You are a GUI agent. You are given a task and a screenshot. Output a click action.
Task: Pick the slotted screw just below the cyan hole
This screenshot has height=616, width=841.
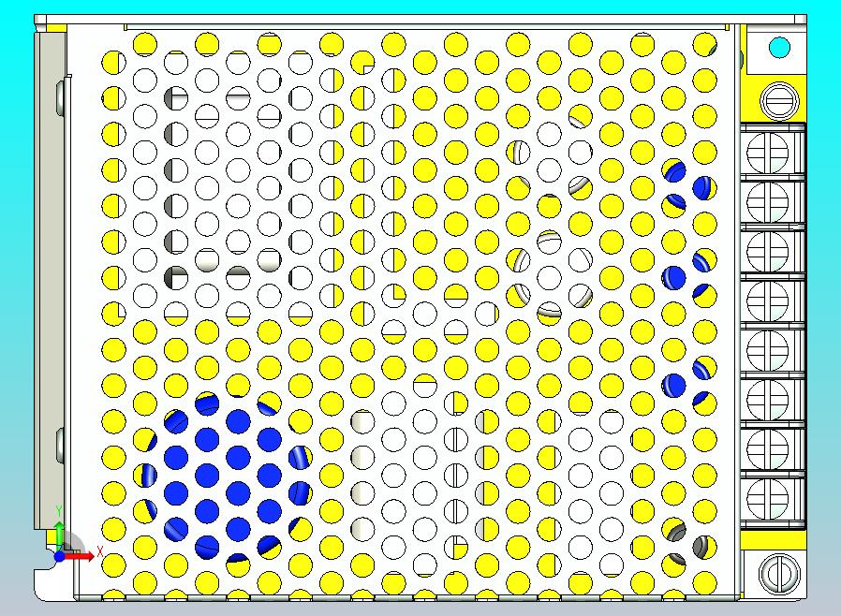click(x=779, y=101)
